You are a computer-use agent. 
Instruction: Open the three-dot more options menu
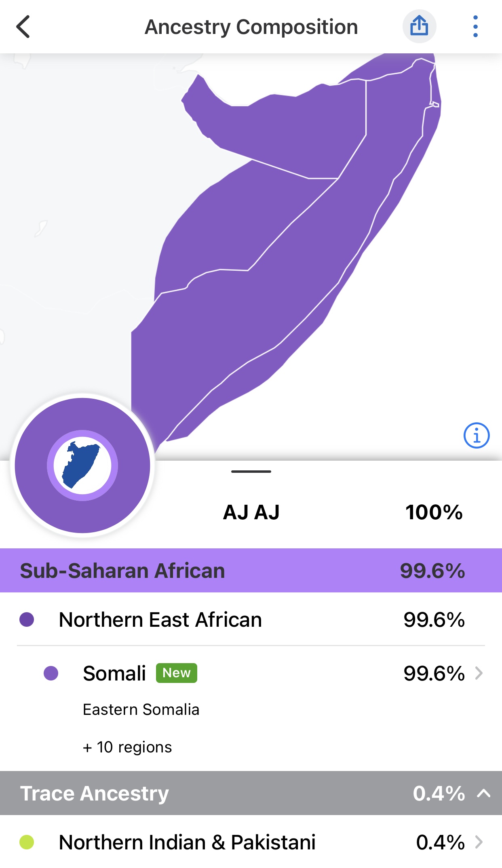pos(475,27)
